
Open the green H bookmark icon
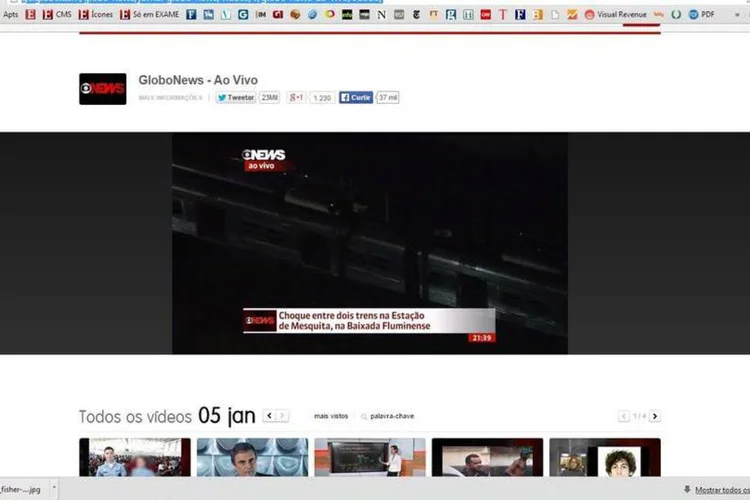click(x=468, y=14)
